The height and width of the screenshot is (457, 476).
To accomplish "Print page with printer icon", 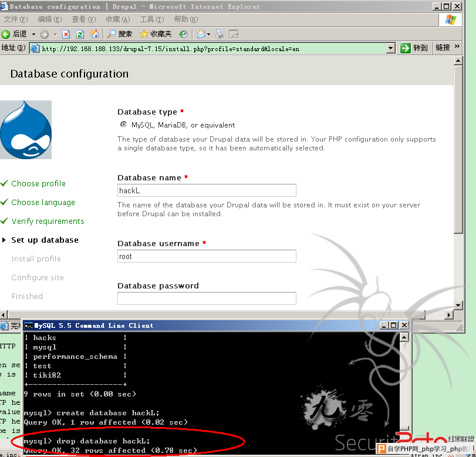I will [219, 34].
